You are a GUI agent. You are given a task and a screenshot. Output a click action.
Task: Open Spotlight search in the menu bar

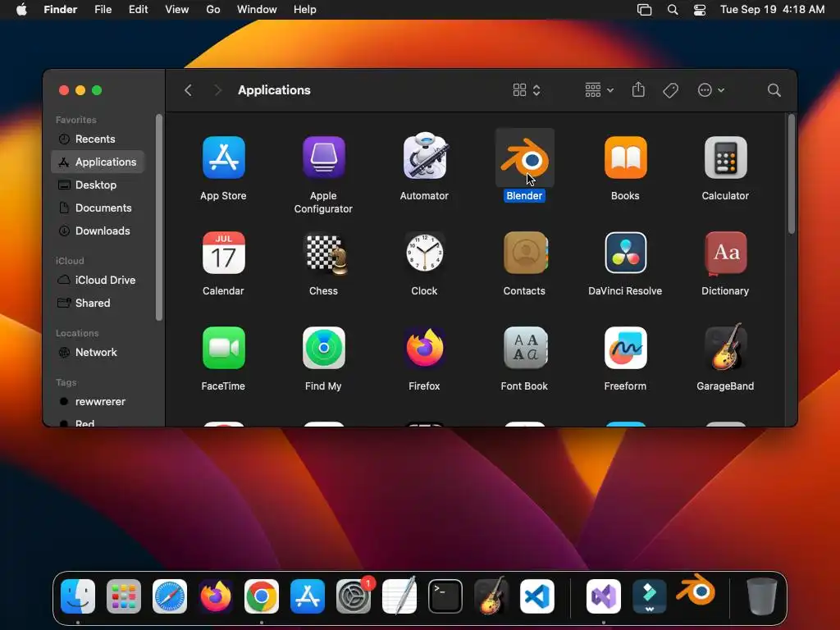(x=673, y=10)
